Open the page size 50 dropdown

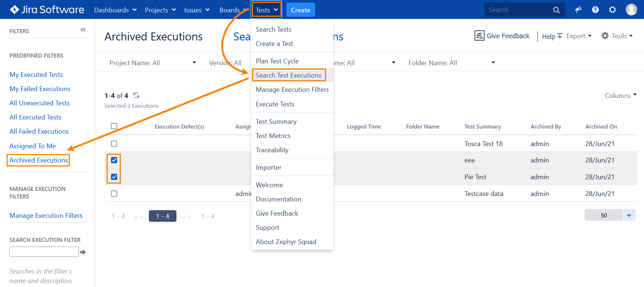coord(629,215)
